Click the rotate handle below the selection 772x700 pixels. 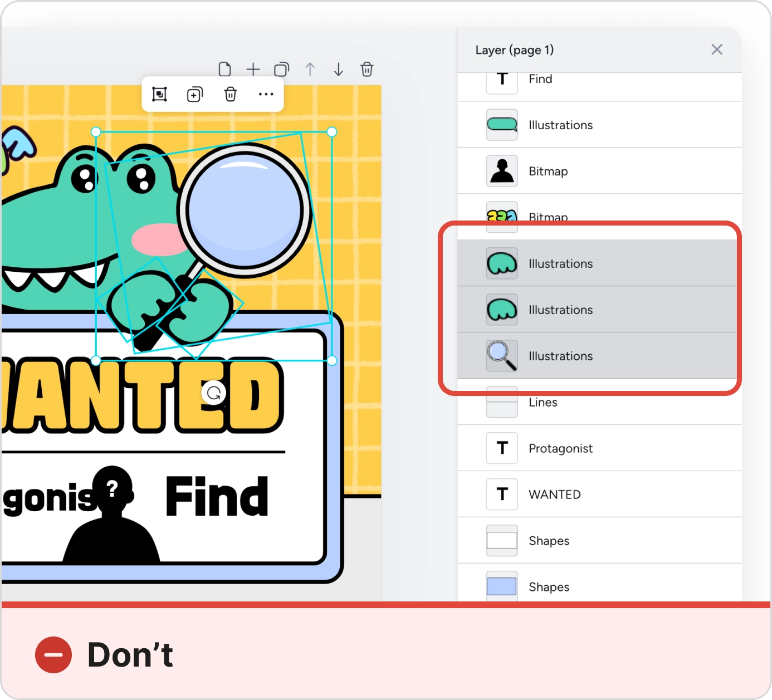(213, 393)
